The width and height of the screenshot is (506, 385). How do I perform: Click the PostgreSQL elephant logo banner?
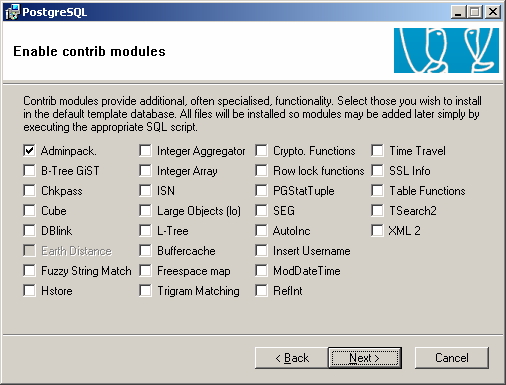tap(446, 50)
